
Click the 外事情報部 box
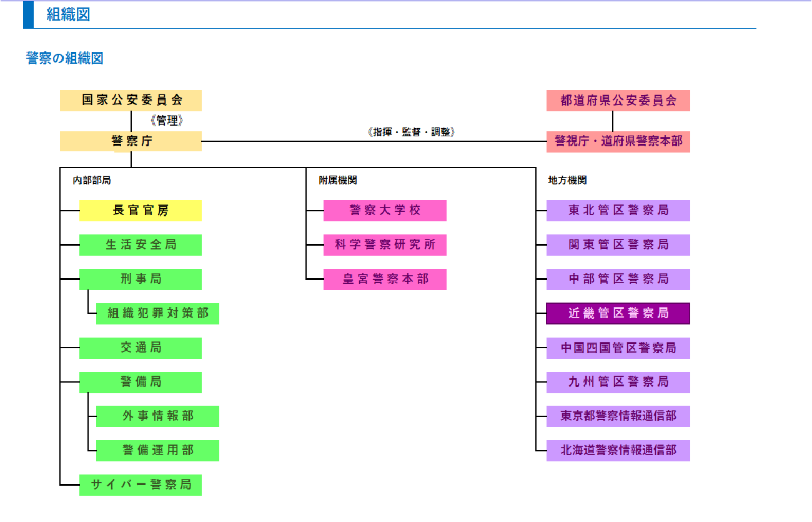pos(157,416)
